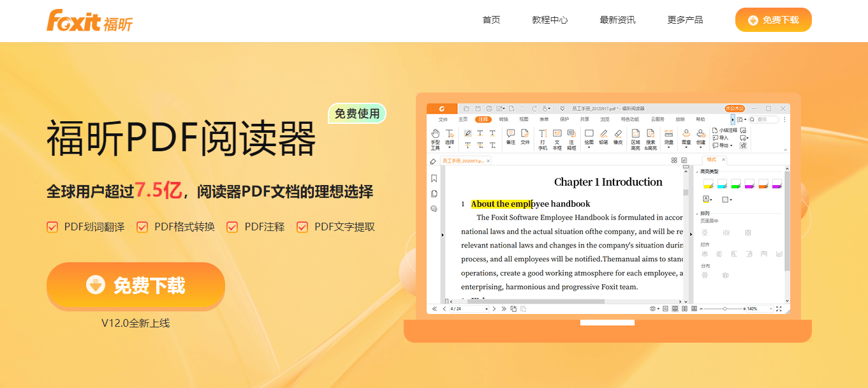Check the PDF划词翻译 checkbox
Screen dimensions: 868x388
(52, 227)
